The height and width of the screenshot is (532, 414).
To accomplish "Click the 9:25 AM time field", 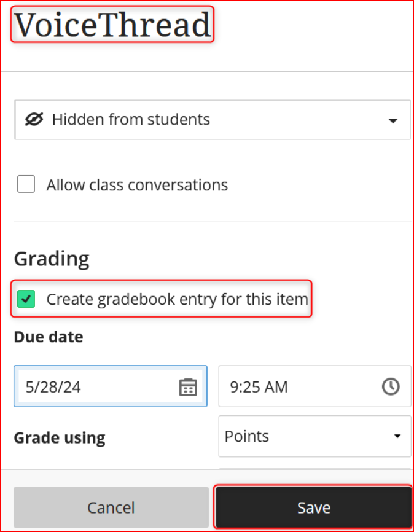I will pyautogui.click(x=314, y=386).
